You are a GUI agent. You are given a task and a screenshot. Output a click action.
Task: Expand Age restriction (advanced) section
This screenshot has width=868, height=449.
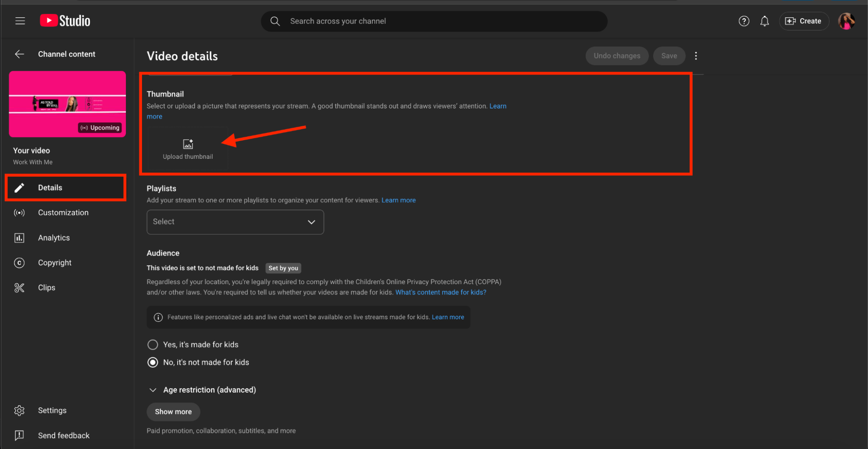[x=153, y=390]
